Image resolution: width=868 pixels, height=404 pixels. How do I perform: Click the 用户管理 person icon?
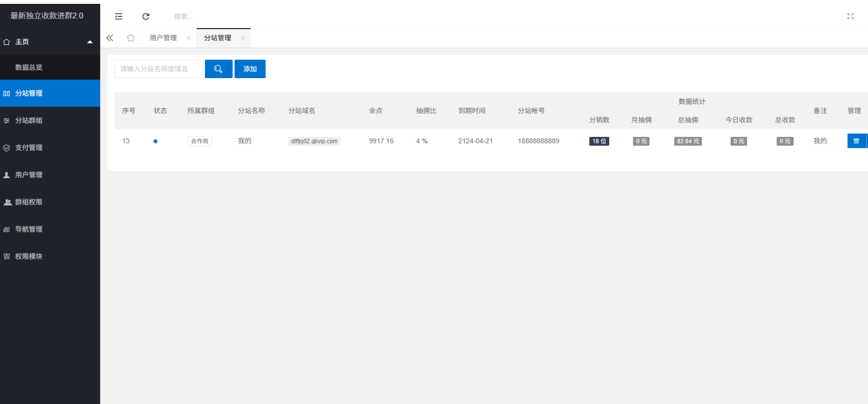[x=7, y=175]
